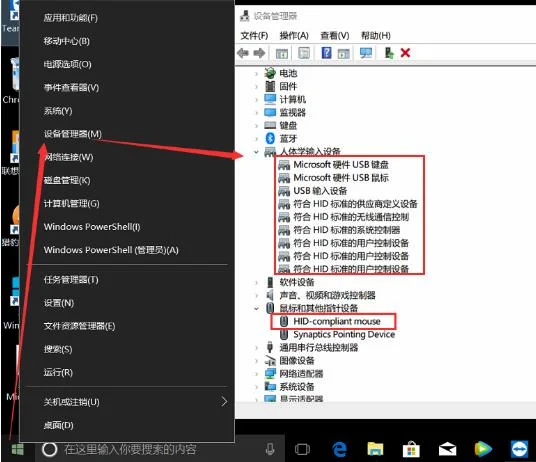Viewport: 536px width, 462px height.
Task: Open Microsoft Edge from the taskbar
Action: [x=339, y=449]
